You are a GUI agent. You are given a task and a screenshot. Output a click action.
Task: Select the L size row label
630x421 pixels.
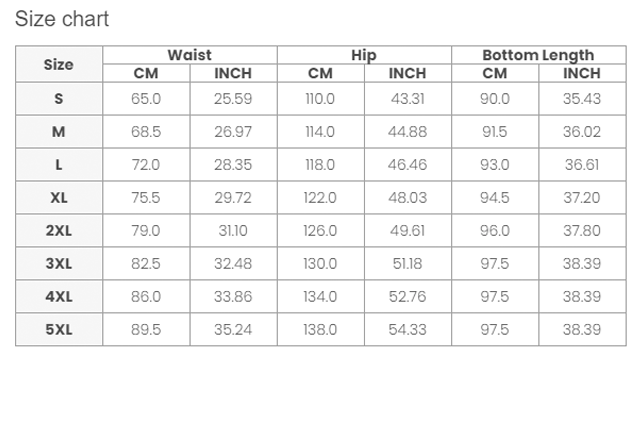59,164
